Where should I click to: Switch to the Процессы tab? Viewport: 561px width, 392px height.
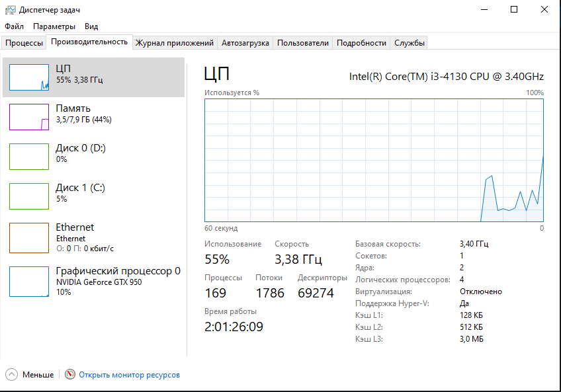(x=24, y=43)
